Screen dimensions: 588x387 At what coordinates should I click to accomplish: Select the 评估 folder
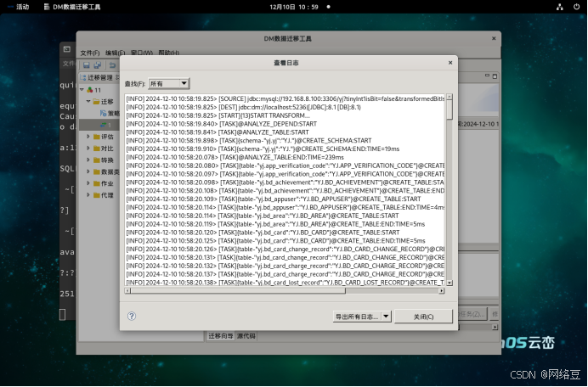pos(103,137)
